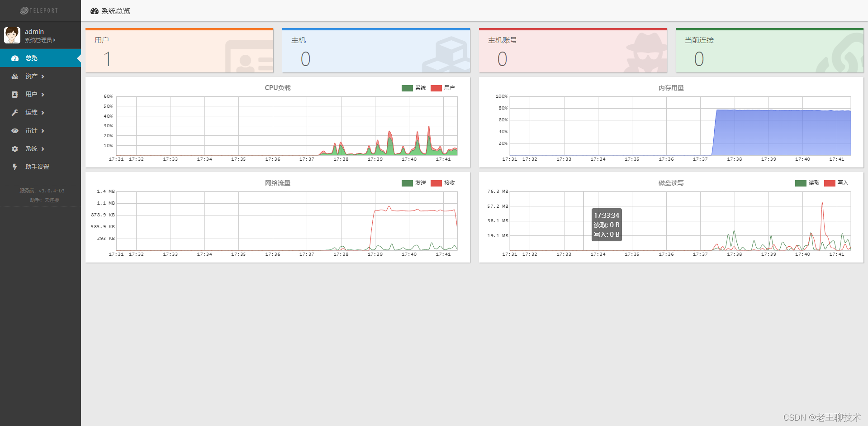Click the cubes icon in 主机 card
Screen dimensions: 868x426
[x=446, y=55]
